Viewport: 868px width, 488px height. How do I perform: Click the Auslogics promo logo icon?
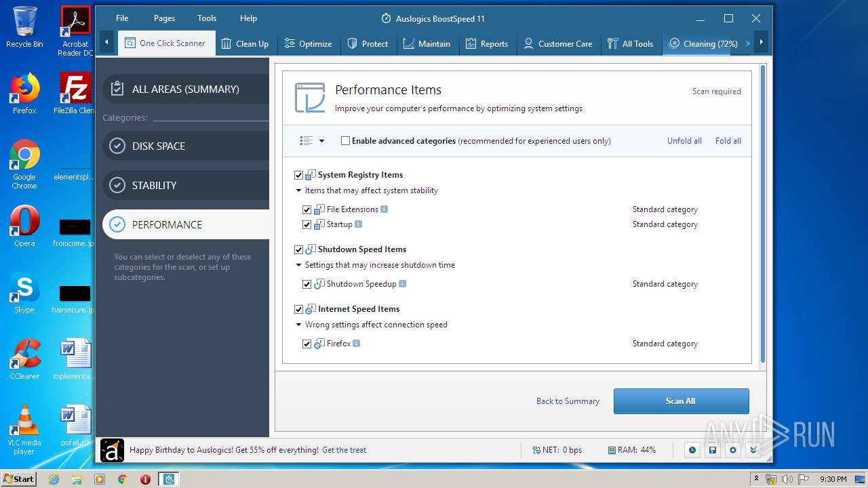coord(112,450)
